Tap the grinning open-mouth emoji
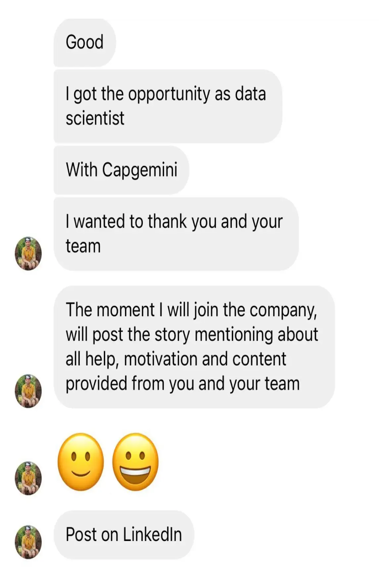The width and height of the screenshot is (379, 588). (x=136, y=462)
